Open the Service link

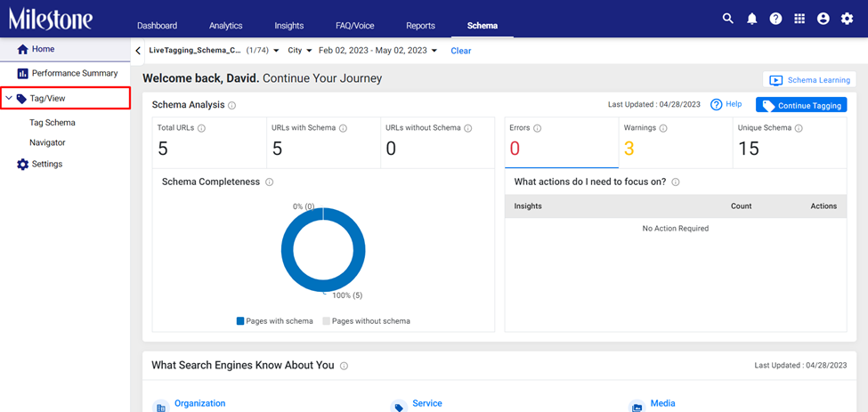click(x=427, y=404)
